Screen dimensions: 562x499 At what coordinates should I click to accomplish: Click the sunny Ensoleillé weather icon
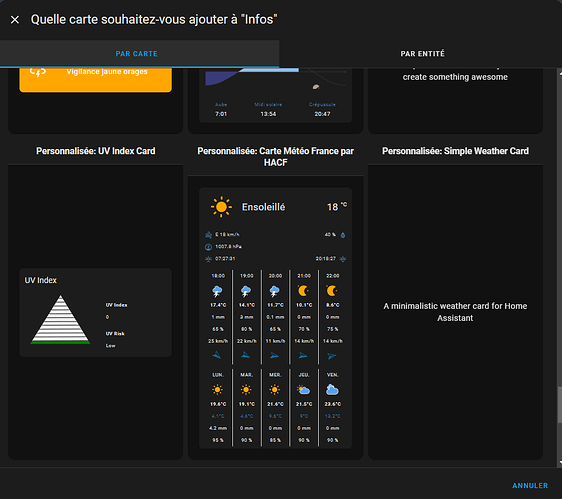pyautogui.click(x=221, y=207)
